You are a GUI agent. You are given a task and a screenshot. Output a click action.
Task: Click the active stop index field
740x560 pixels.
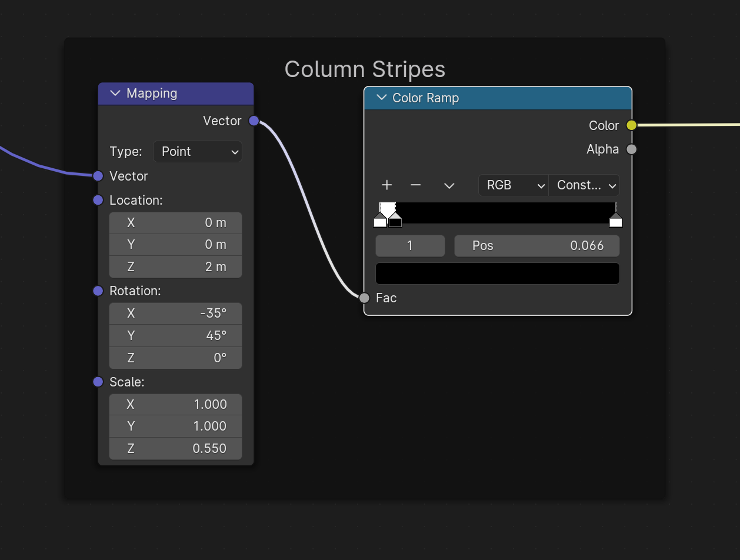pos(410,246)
